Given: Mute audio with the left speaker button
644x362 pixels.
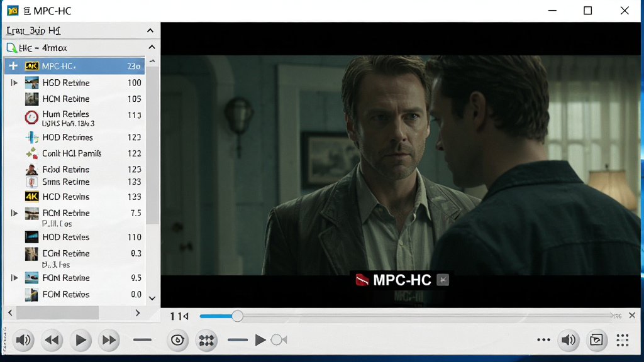Looking at the screenshot, I should point(23,340).
